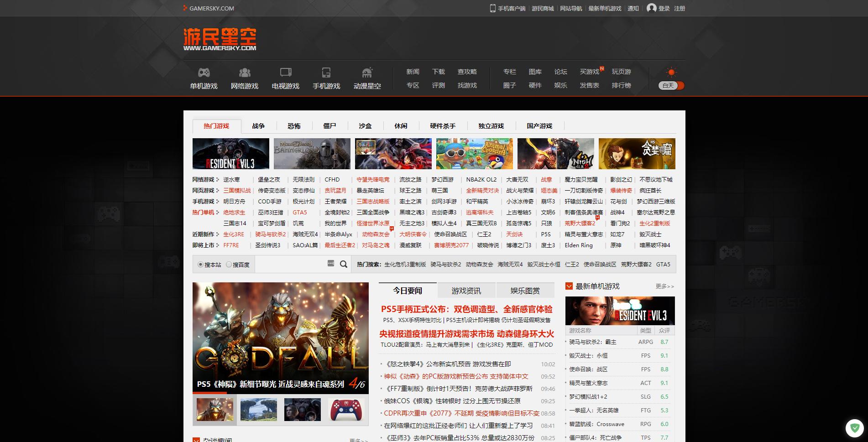Open the 网站导航 top link
The width and height of the screenshot is (868, 442).
(571, 8)
